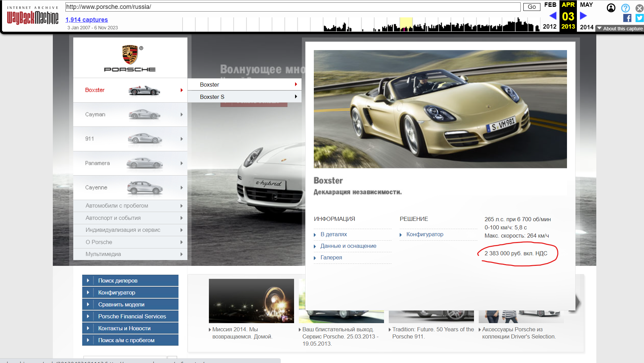644x363 pixels.
Task: Click the Cayenne car image in menu
Action: 145,188
